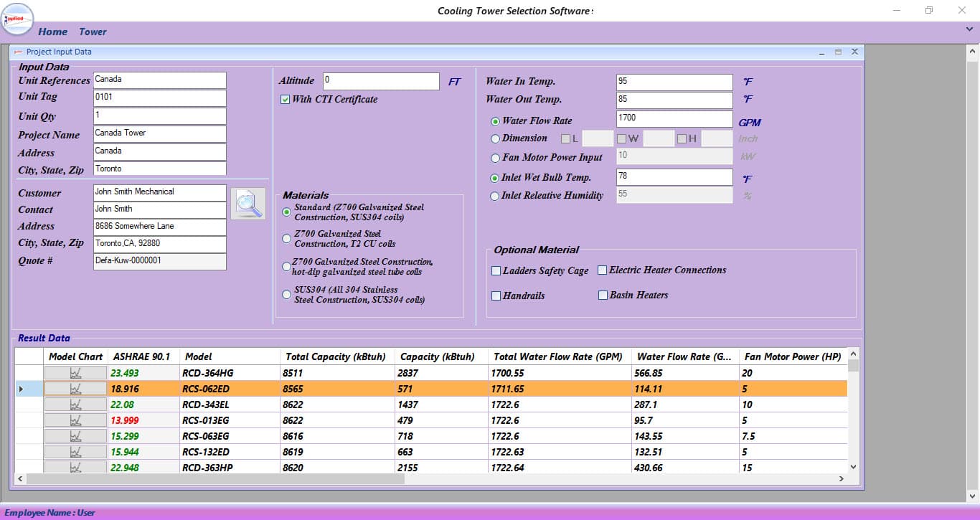Click the Water Flow Rate input field
The image size is (980, 520).
click(x=674, y=119)
